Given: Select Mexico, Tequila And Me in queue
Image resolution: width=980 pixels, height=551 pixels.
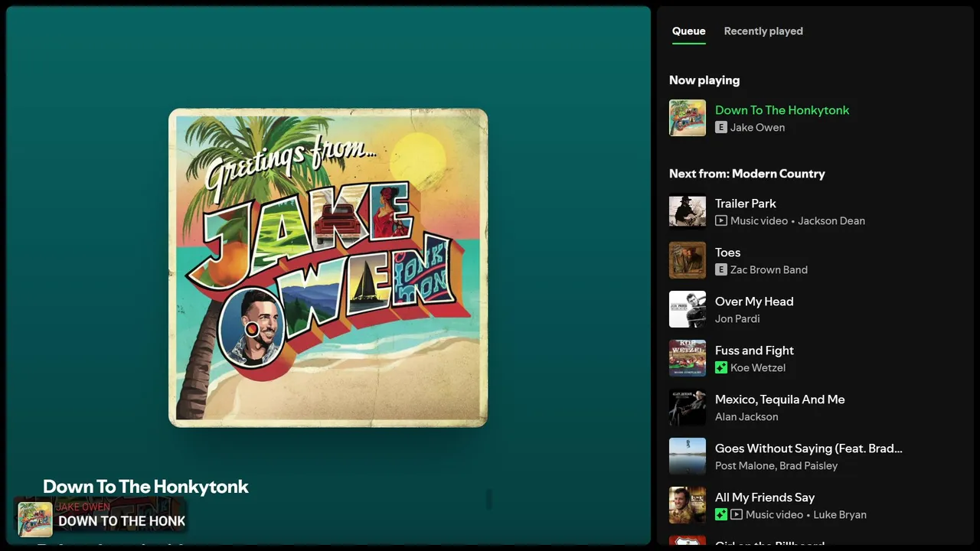Looking at the screenshot, I should [780, 399].
